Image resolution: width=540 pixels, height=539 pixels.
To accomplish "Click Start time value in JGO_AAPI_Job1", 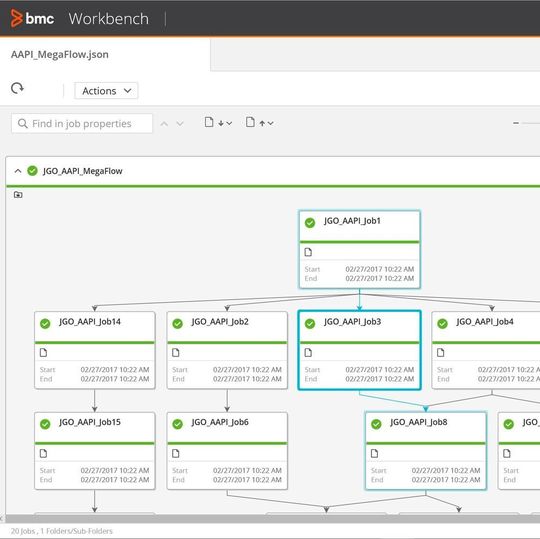I will click(380, 269).
